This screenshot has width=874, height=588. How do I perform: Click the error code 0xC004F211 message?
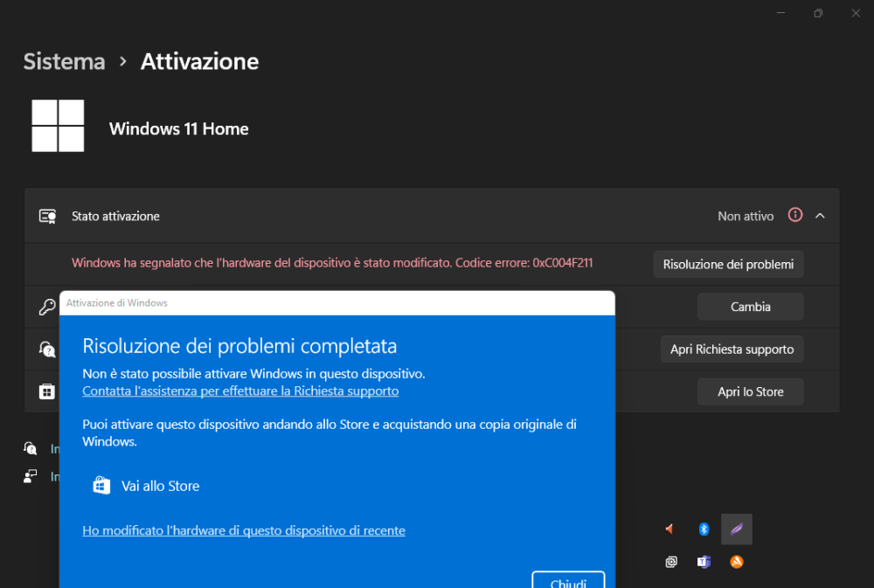pyautogui.click(x=332, y=263)
